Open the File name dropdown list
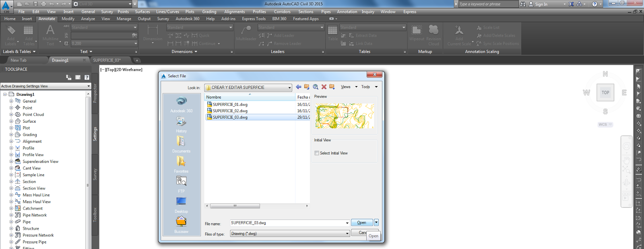The width and height of the screenshot is (644, 249). point(347,223)
